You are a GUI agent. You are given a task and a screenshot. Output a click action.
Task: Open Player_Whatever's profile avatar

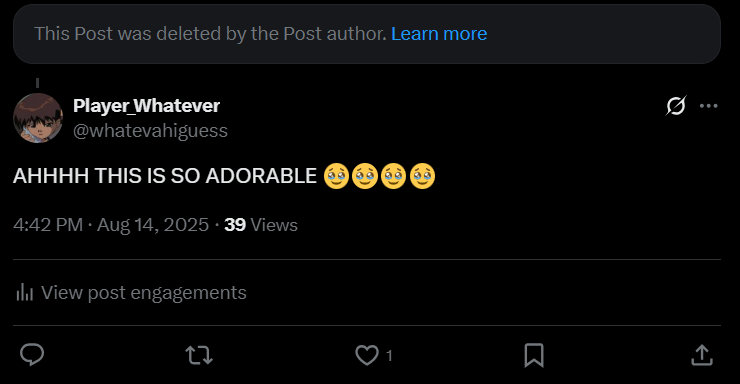pyautogui.click(x=38, y=118)
